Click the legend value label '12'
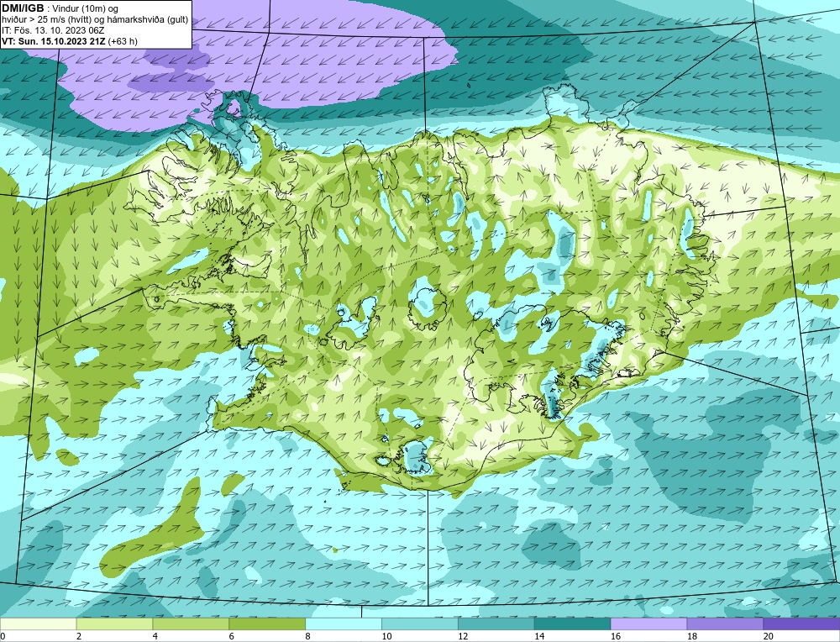The height and width of the screenshot is (642, 840). [x=463, y=636]
